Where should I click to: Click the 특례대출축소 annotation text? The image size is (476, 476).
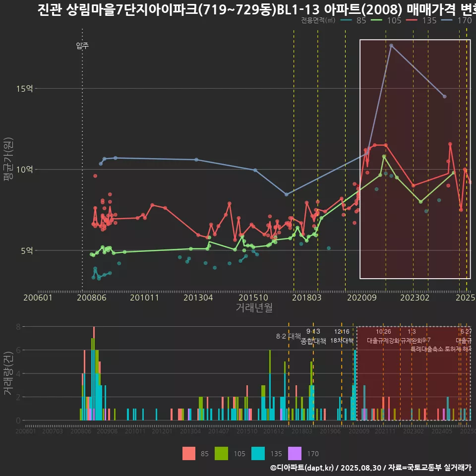click(x=427, y=349)
